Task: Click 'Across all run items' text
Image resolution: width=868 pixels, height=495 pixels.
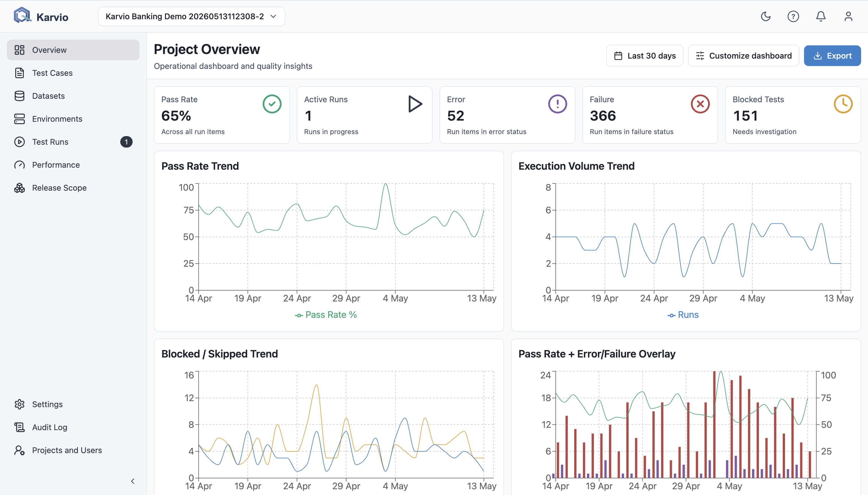Action: click(x=193, y=132)
